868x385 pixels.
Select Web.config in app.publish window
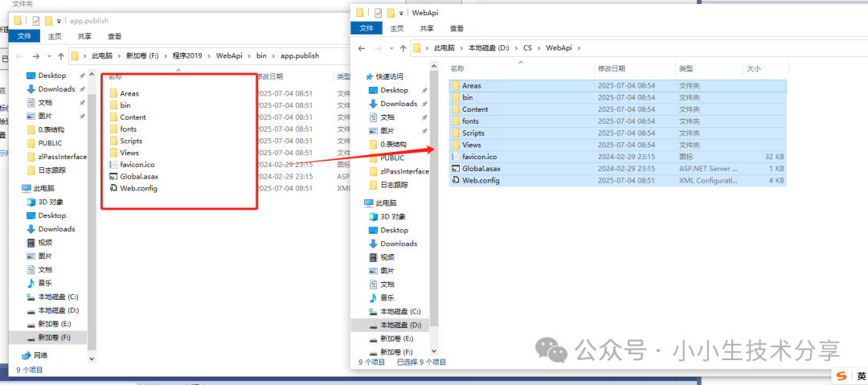coord(133,189)
